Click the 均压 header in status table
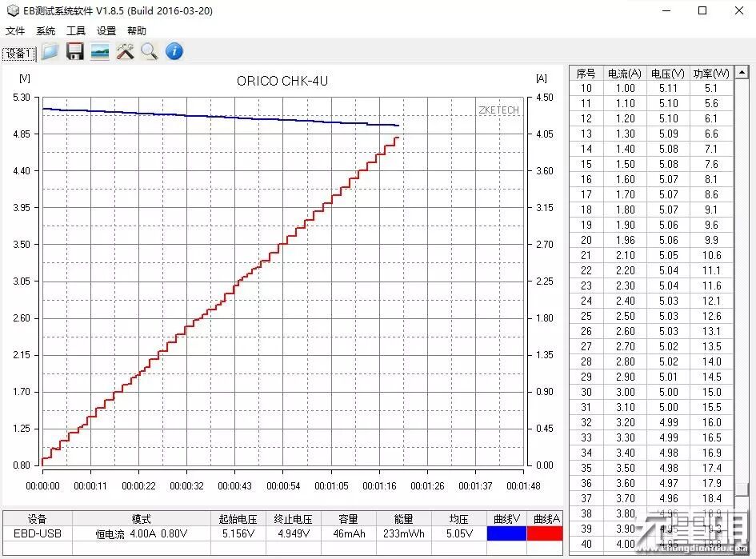Image resolution: width=756 pixels, height=559 pixels. [x=459, y=519]
